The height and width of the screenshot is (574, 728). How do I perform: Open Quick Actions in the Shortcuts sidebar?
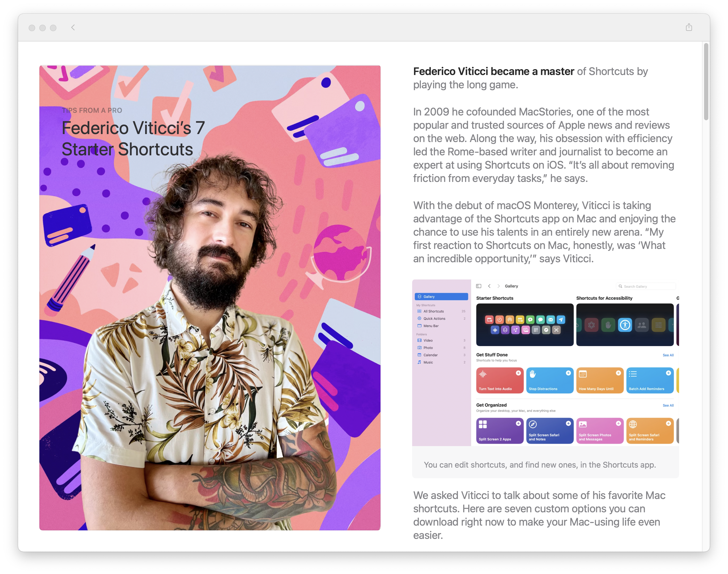point(441,319)
